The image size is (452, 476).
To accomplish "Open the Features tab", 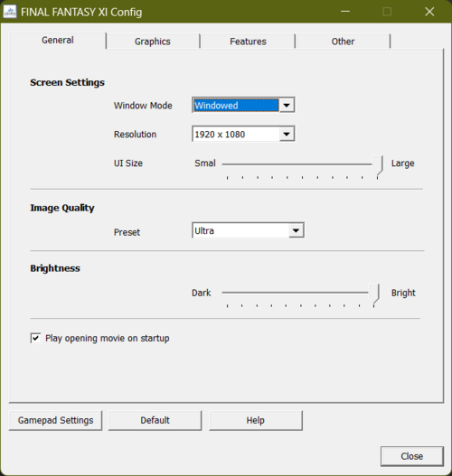I will pos(248,42).
